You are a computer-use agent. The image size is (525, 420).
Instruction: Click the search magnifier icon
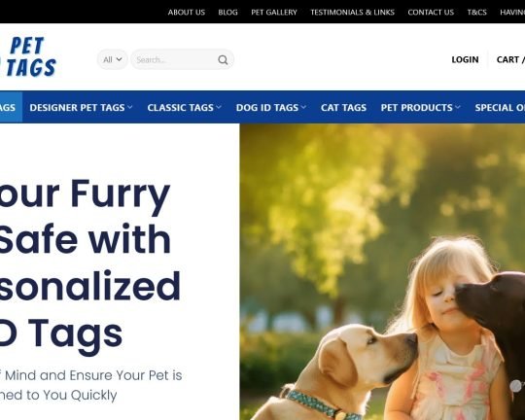223,60
